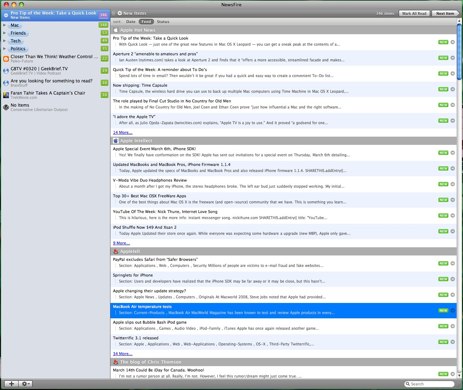Image resolution: width=463 pixels, height=390 pixels.
Task: Click the Add feed plus button
Action: [11, 384]
